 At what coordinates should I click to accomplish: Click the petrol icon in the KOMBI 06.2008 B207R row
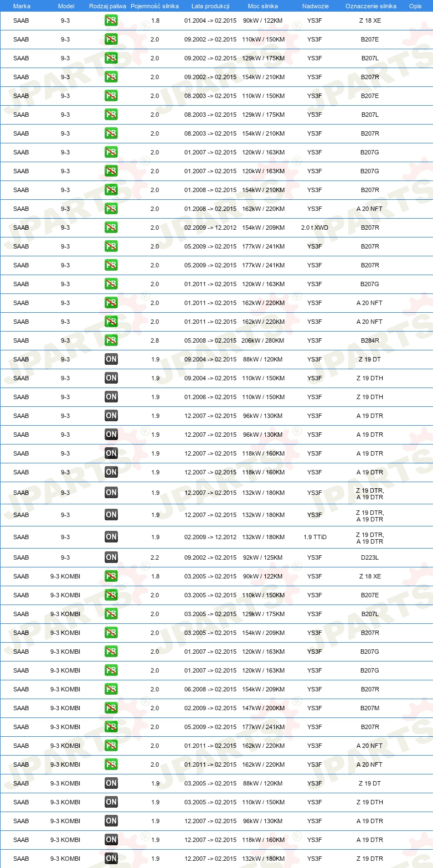(x=111, y=690)
